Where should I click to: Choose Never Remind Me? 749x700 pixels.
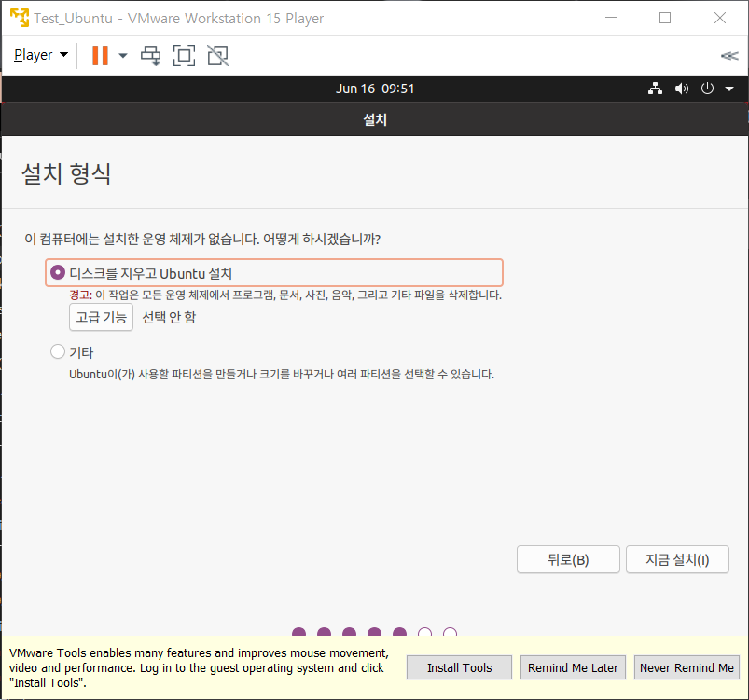point(687,667)
